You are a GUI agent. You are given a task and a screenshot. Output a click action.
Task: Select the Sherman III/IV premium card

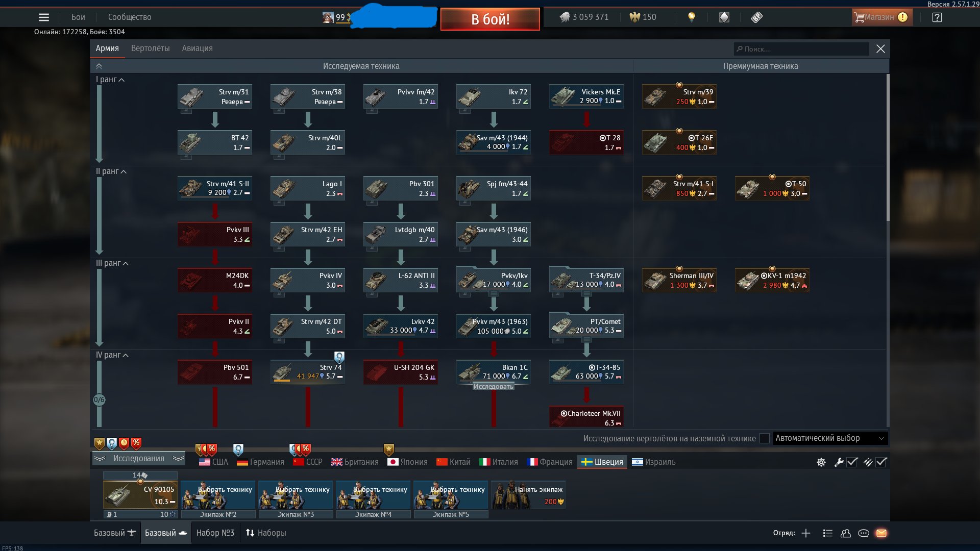point(679,280)
